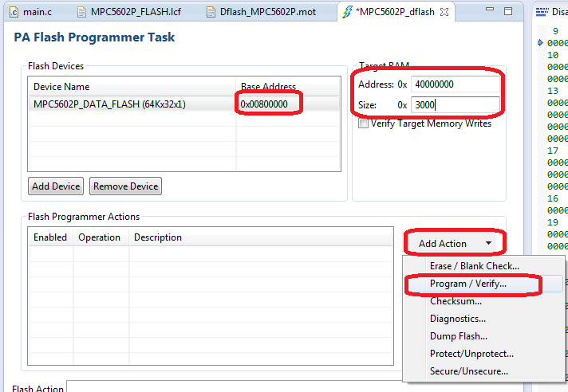Click the MPC5602P_FLASH.lcf file icon
568x392 pixels.
[83, 12]
